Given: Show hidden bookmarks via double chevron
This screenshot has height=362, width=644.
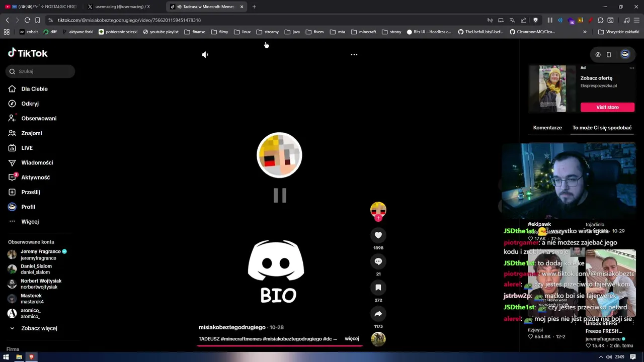Looking at the screenshot, I should [x=585, y=32].
